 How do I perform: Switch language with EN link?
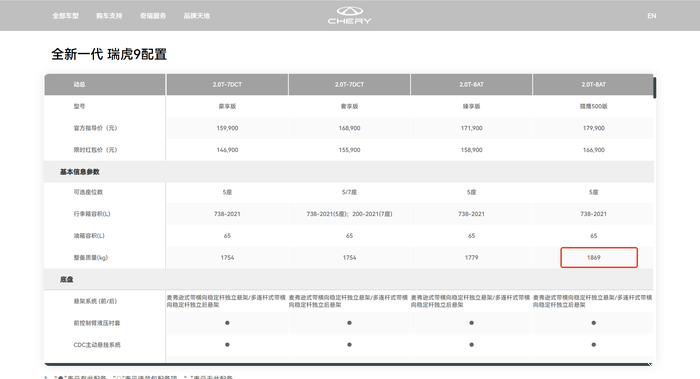[652, 16]
